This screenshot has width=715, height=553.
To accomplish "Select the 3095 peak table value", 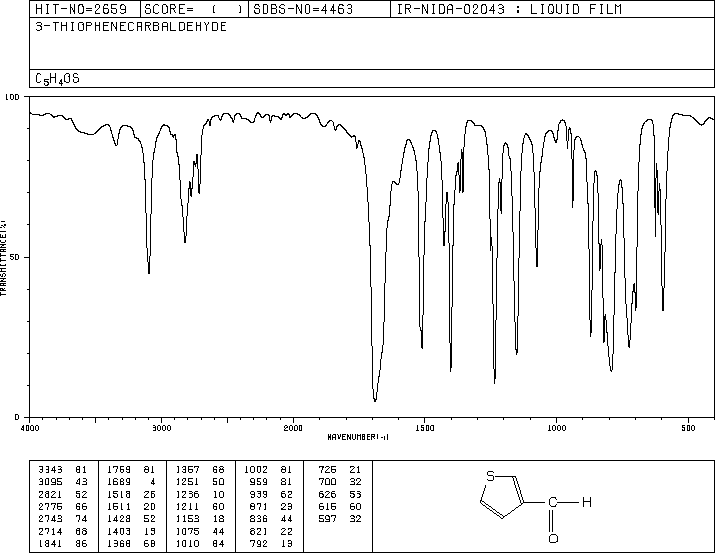I will tap(50, 482).
